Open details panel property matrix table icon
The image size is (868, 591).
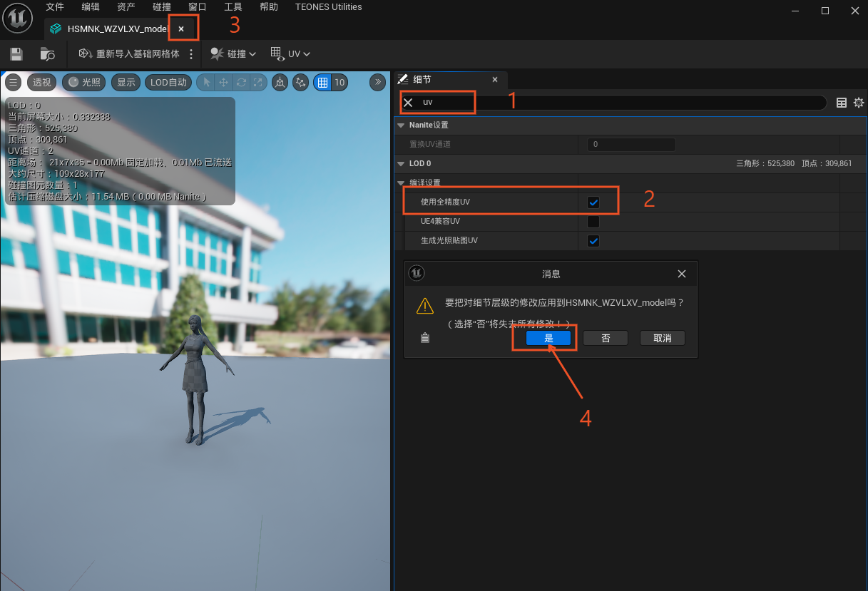(x=842, y=103)
